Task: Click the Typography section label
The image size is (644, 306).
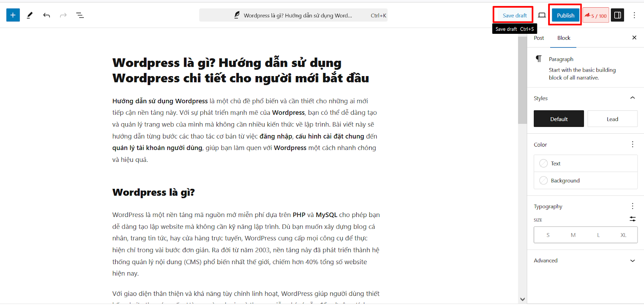Action: point(548,207)
